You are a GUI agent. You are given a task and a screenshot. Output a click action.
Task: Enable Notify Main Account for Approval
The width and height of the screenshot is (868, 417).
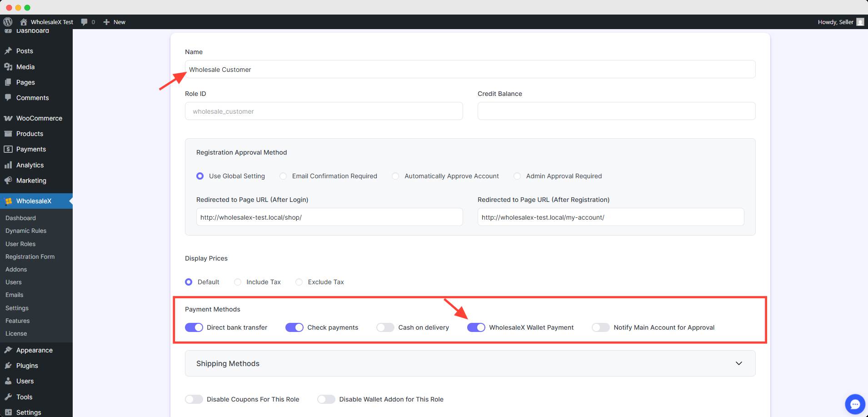click(601, 327)
